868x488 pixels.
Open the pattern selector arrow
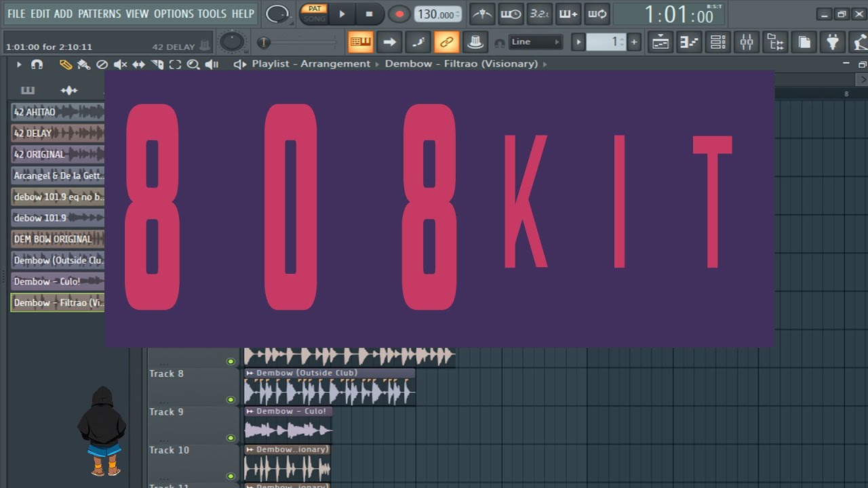click(x=578, y=42)
